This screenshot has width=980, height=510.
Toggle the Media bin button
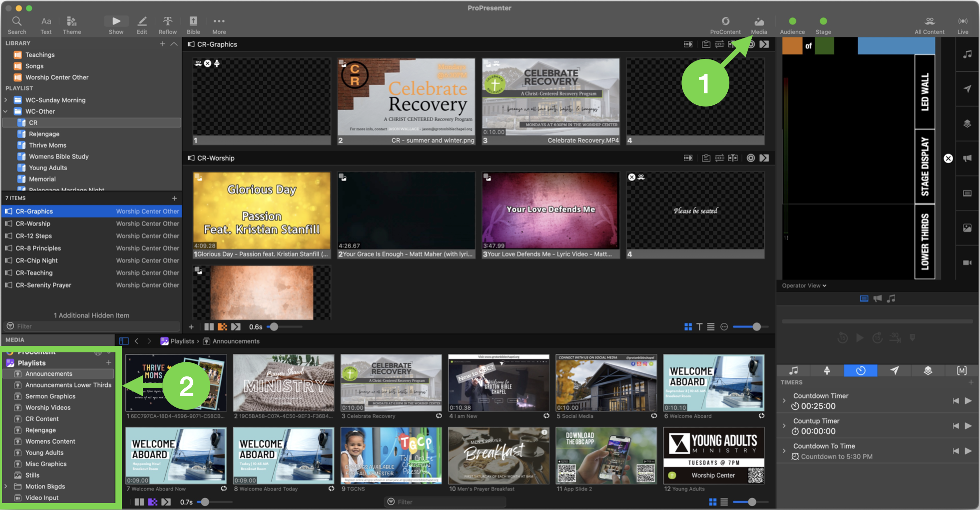(759, 25)
